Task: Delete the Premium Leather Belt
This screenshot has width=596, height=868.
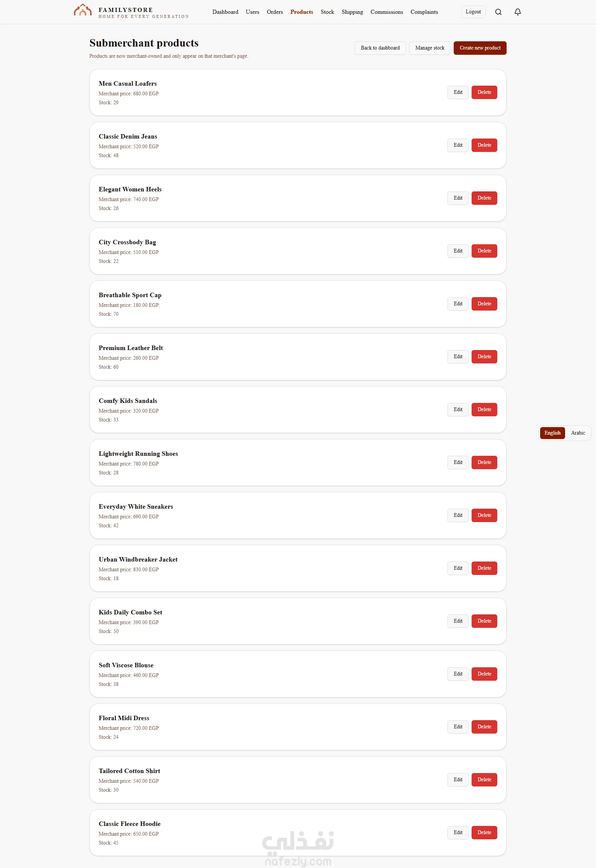Action: [x=484, y=357]
